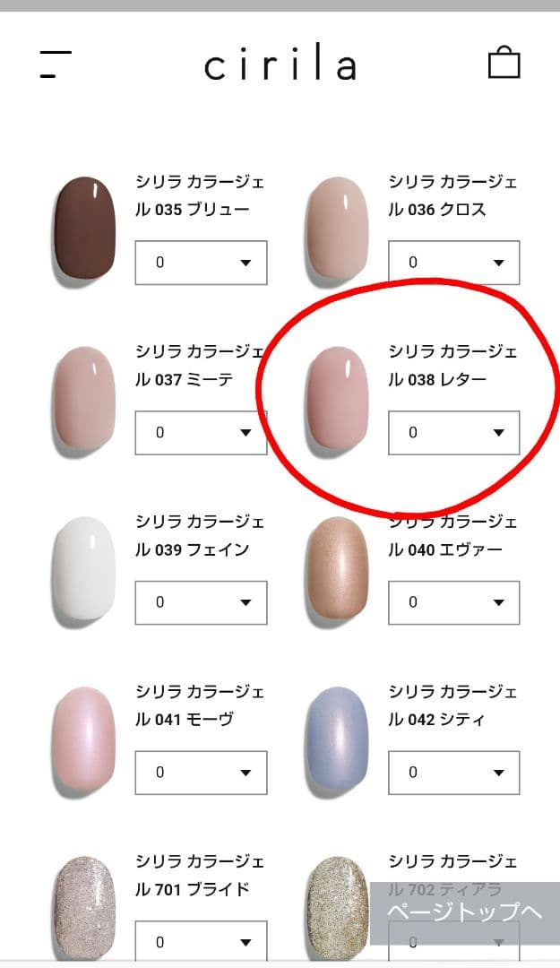Select the 040 エヴァー shimmer nail image
Image resolution: width=560 pixels, height=968 pixels.
coord(337,568)
